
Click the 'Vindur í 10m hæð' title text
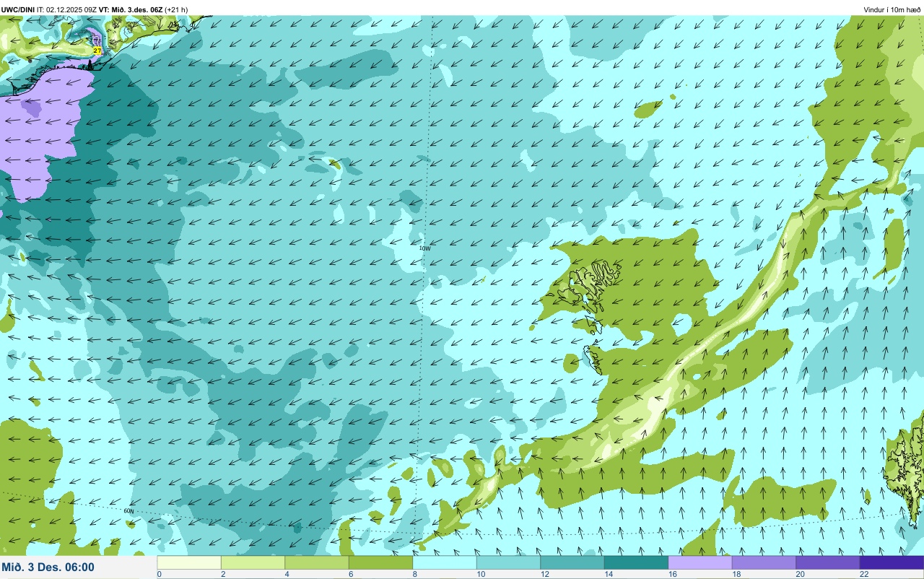[892, 9]
